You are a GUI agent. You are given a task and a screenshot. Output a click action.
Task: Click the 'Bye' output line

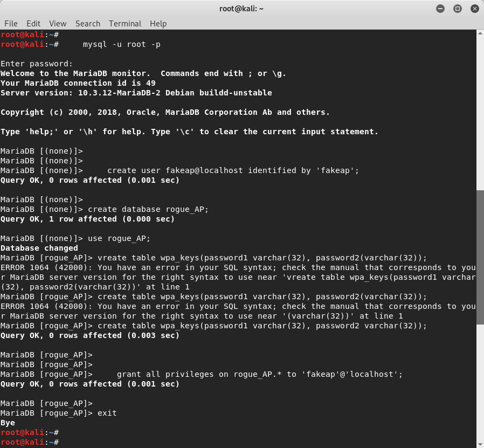[x=8, y=423]
